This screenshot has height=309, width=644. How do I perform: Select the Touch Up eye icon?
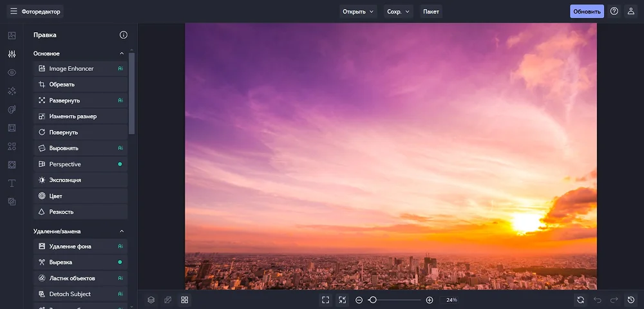pyautogui.click(x=12, y=72)
